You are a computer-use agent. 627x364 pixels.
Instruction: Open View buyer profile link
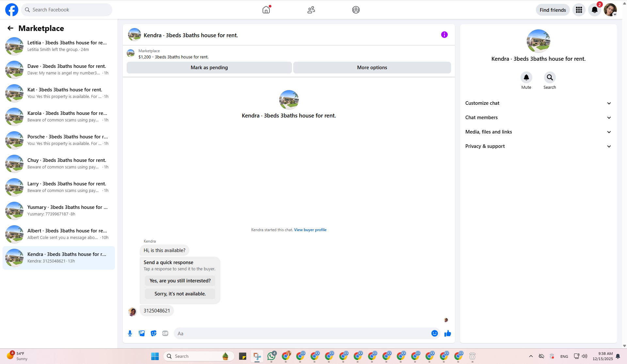[310, 230]
